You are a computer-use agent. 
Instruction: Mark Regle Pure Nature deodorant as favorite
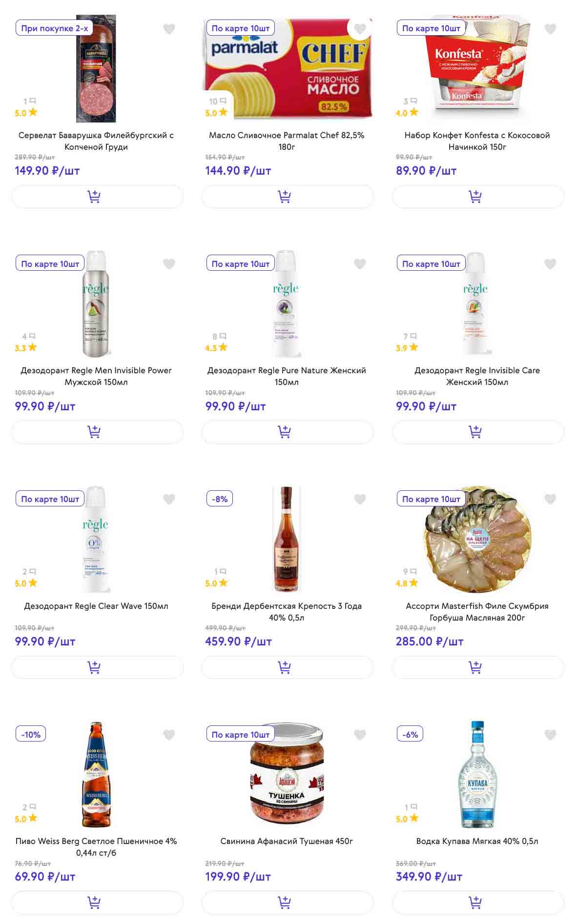pyautogui.click(x=360, y=264)
